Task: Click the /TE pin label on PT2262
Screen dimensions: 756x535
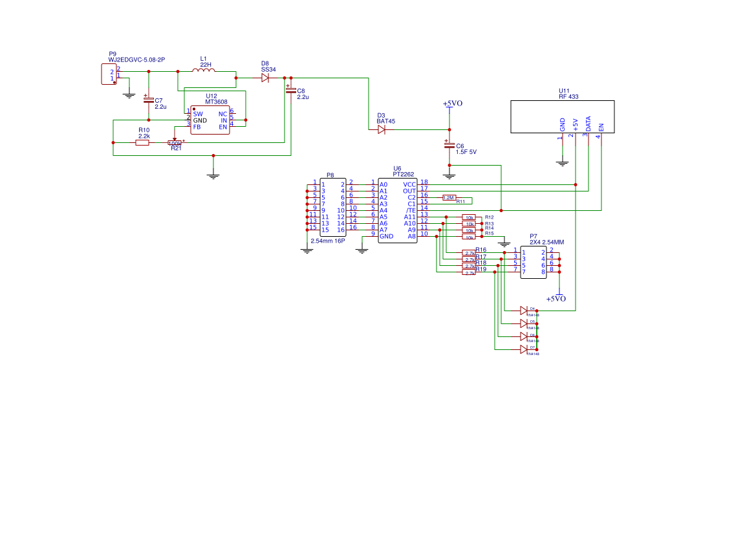Action: (x=411, y=210)
